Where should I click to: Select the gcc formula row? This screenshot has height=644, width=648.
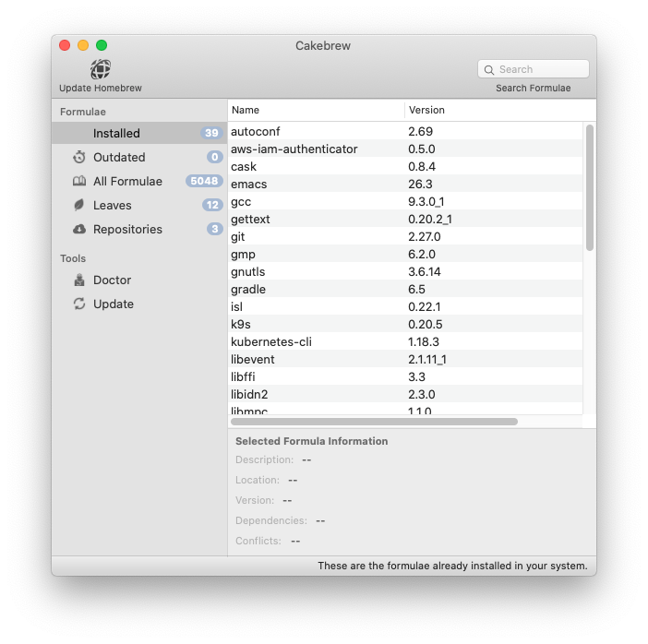pyautogui.click(x=405, y=201)
